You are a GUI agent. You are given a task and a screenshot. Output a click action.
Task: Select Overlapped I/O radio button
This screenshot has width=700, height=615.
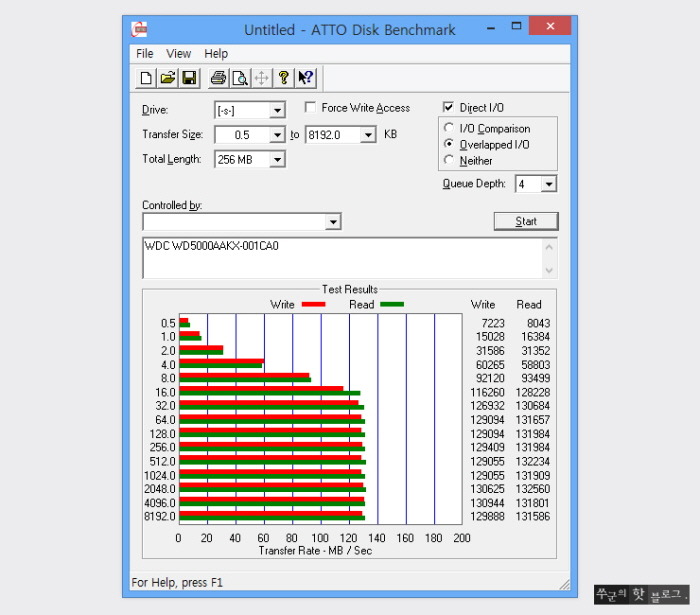click(x=449, y=144)
